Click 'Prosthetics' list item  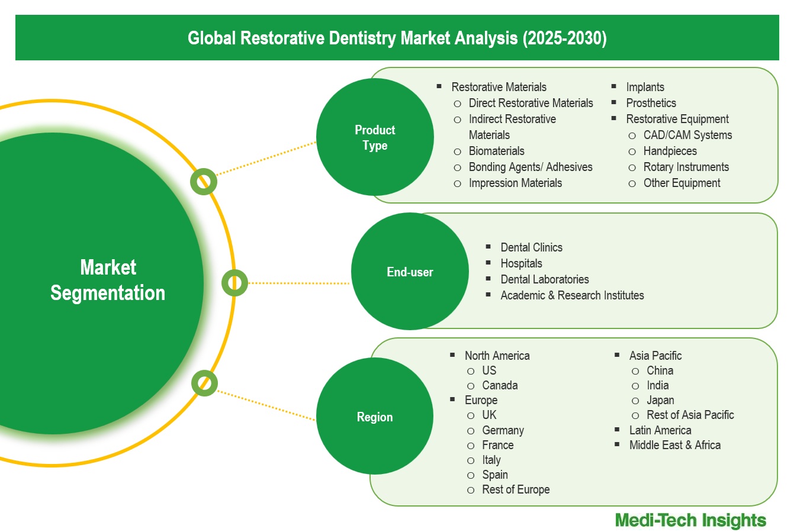point(651,103)
